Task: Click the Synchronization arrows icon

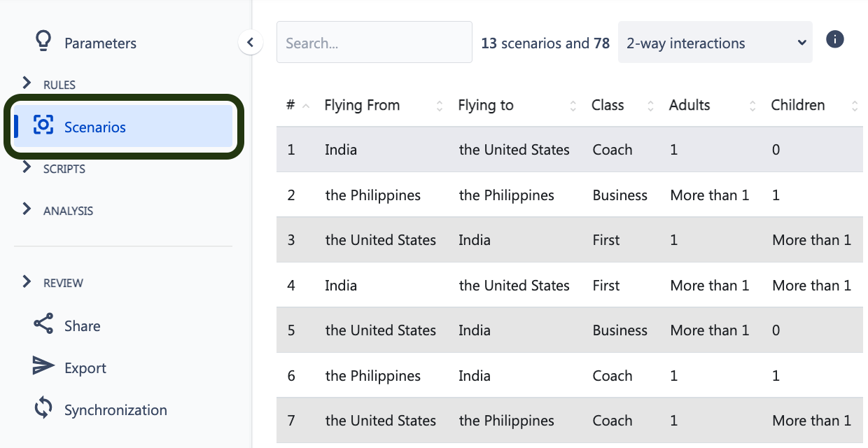Action: [x=43, y=409]
